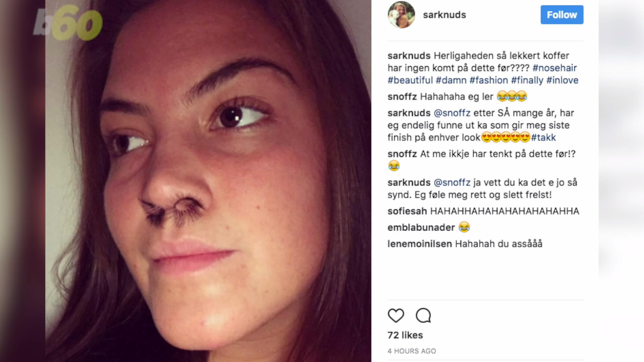Image resolution: width=644 pixels, height=362 pixels.
Task: Open the #nosehair hashtag
Action: [x=554, y=68]
